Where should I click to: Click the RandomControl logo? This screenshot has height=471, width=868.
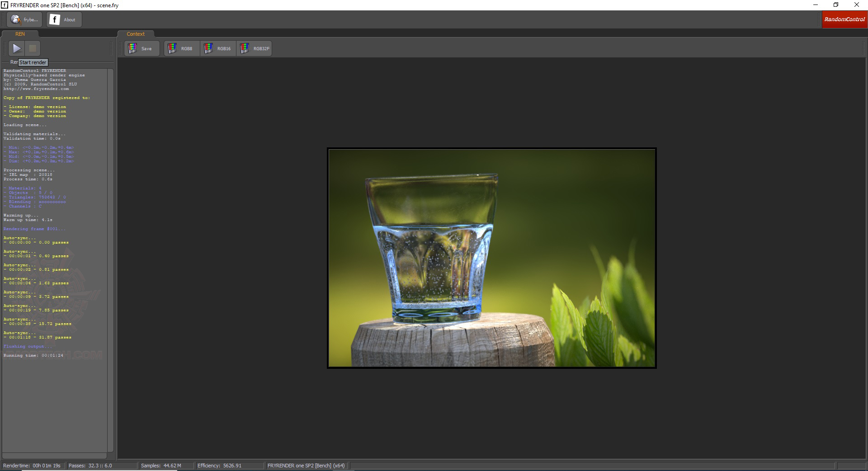844,19
